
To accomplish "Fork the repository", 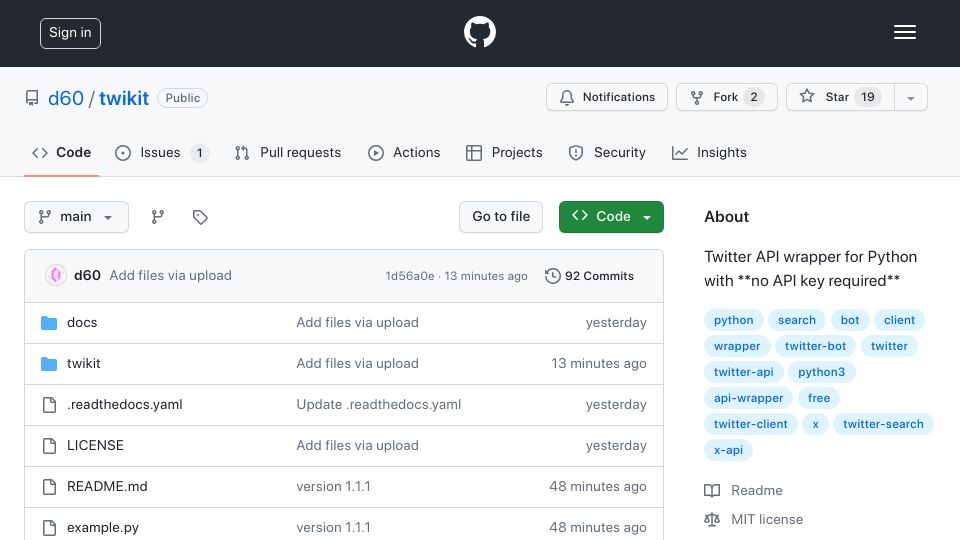I will pyautogui.click(x=727, y=97).
